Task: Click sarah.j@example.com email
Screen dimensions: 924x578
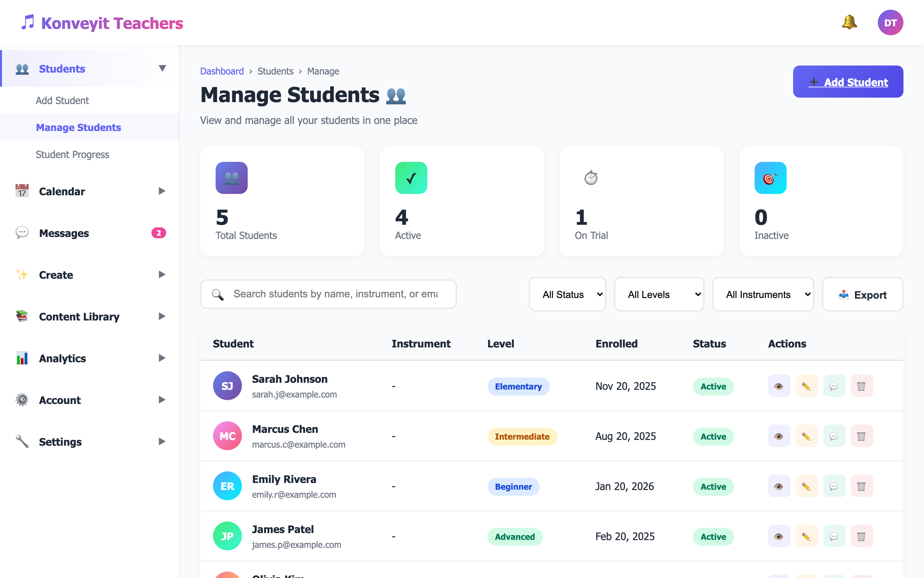Action: [295, 395]
